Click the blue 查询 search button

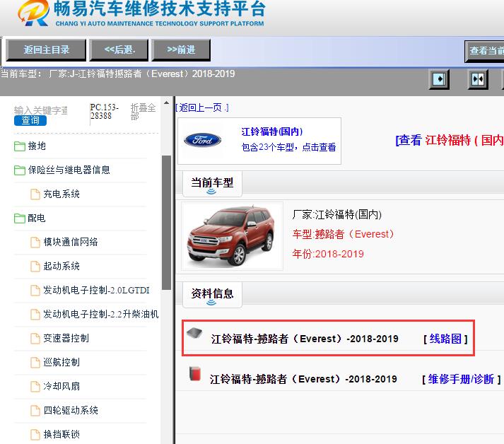coord(30,120)
